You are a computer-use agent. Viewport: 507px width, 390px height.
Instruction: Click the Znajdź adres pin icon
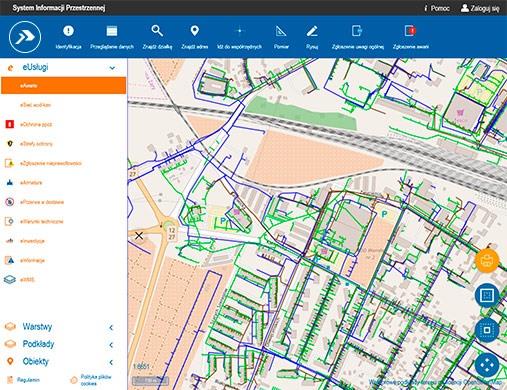click(x=195, y=31)
